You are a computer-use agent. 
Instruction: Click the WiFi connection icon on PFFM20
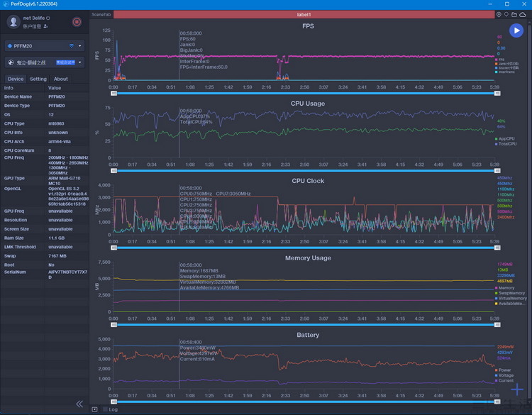point(71,46)
